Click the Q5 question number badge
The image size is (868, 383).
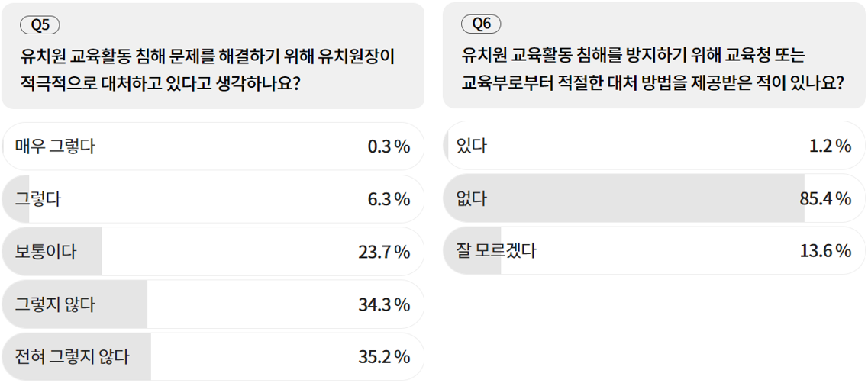coord(40,25)
